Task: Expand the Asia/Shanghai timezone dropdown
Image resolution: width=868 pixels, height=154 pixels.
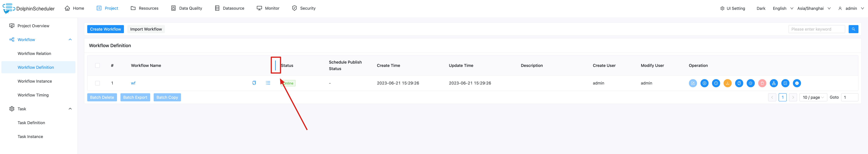Action: pyautogui.click(x=813, y=8)
